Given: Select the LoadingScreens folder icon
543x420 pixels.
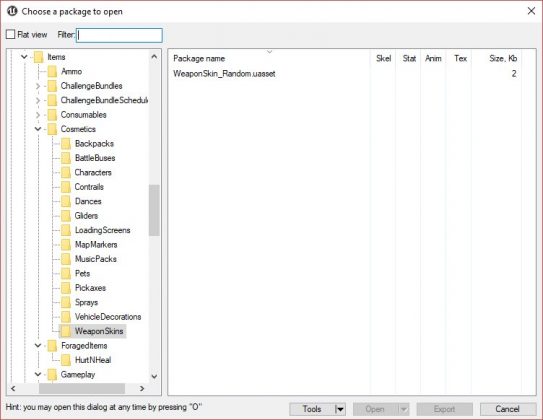Looking at the screenshot, I should 66,230.
